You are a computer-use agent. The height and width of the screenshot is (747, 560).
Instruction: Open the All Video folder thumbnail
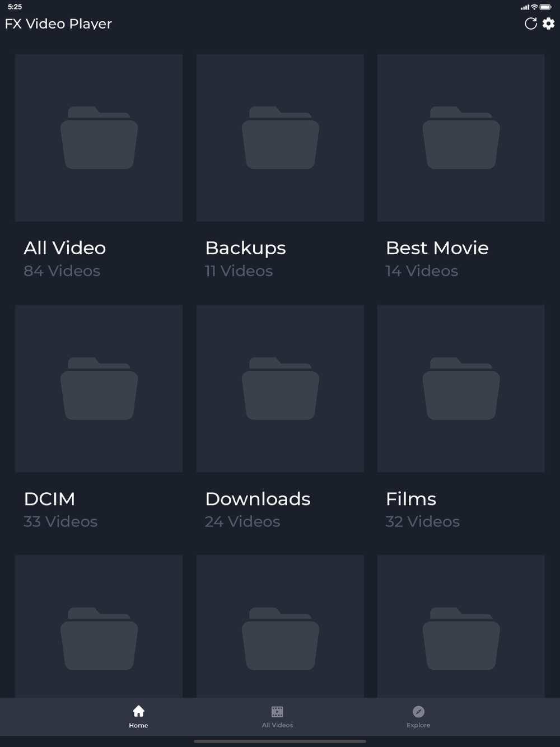point(99,138)
